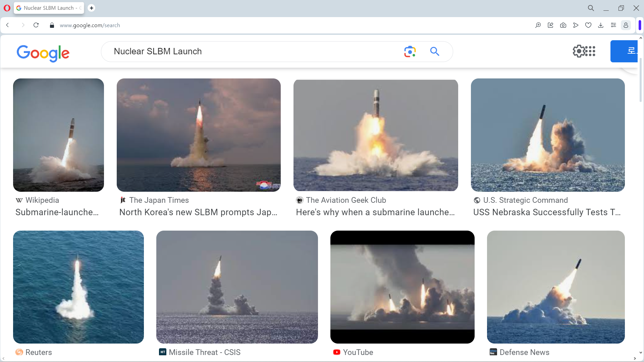Click inside the Nuclear SLBM Launch search box
Screen dimensions: 644x362
[x=255, y=52]
